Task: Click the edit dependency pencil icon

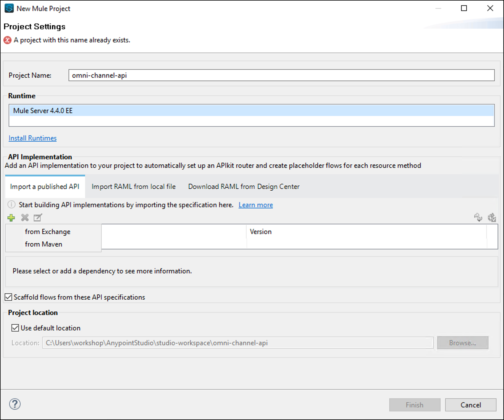Action: 38,218
